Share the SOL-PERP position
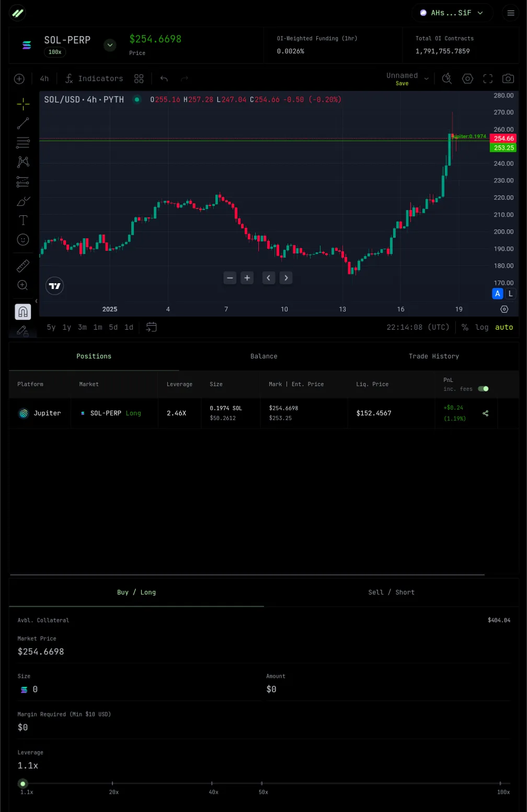 click(485, 413)
